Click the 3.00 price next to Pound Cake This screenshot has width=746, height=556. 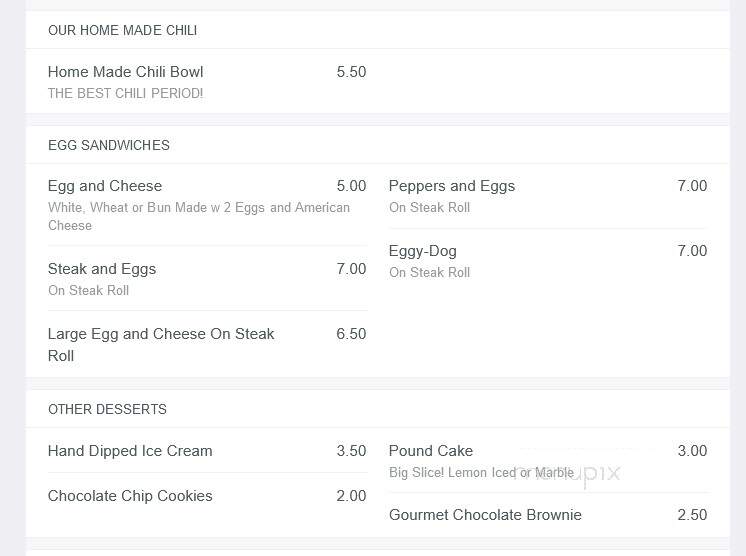pyautogui.click(x=692, y=450)
